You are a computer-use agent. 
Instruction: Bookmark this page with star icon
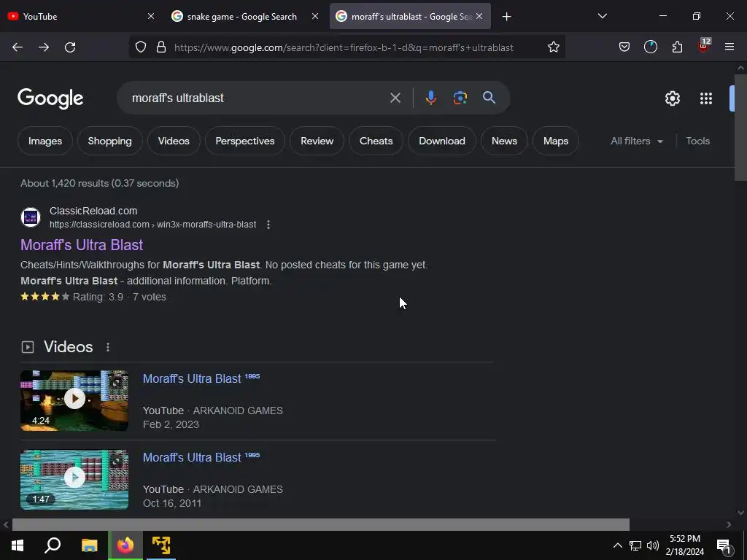[x=553, y=47]
